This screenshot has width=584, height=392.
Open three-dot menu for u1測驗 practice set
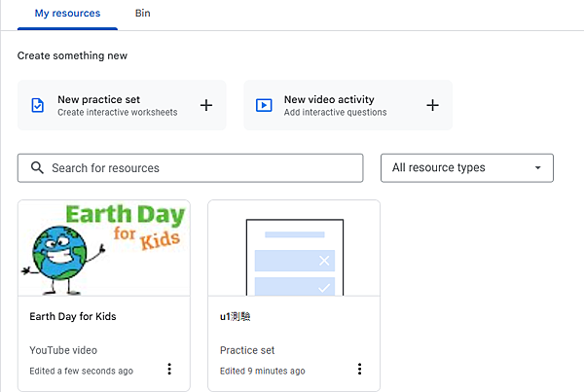[x=359, y=369]
